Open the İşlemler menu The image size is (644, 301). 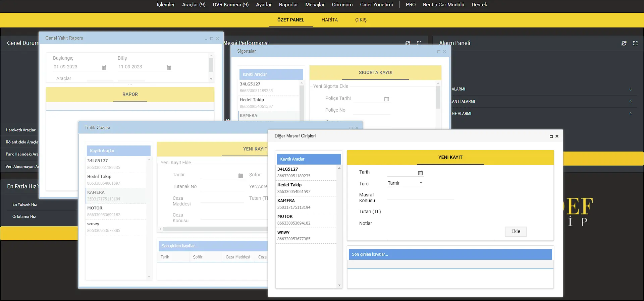click(166, 5)
